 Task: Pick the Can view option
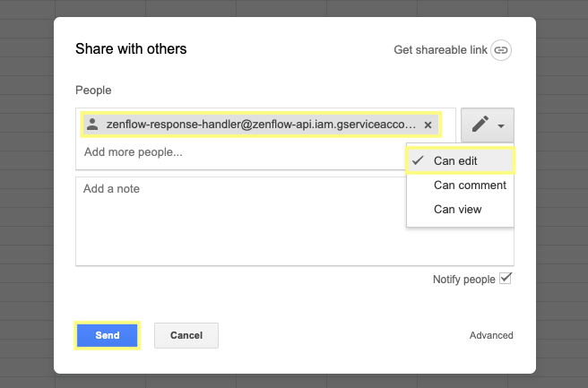tap(457, 210)
